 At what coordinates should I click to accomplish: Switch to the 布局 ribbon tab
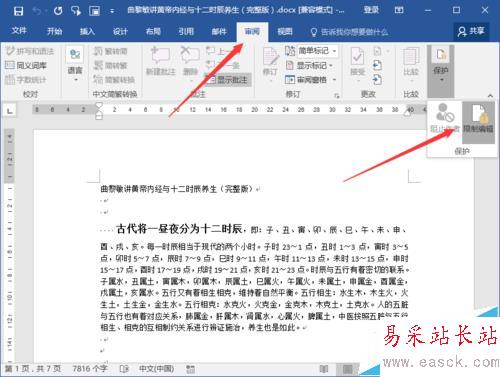pos(153,31)
